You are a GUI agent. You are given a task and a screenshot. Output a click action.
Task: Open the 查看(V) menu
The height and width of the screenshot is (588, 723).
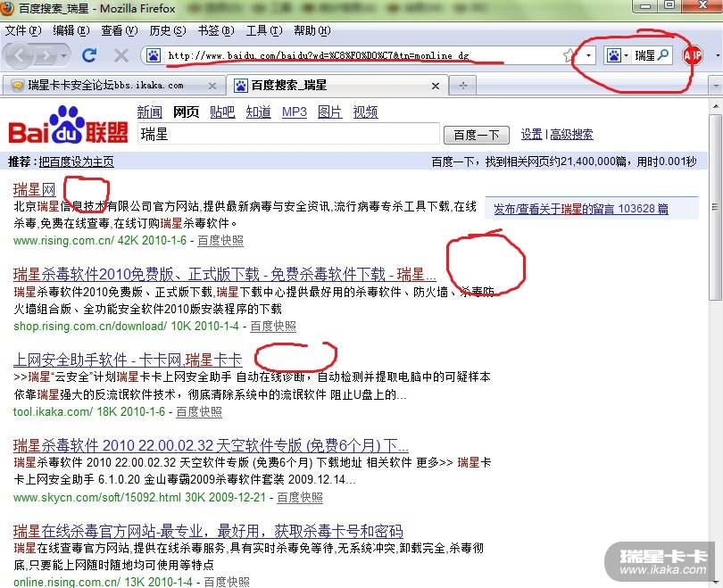tap(120, 31)
